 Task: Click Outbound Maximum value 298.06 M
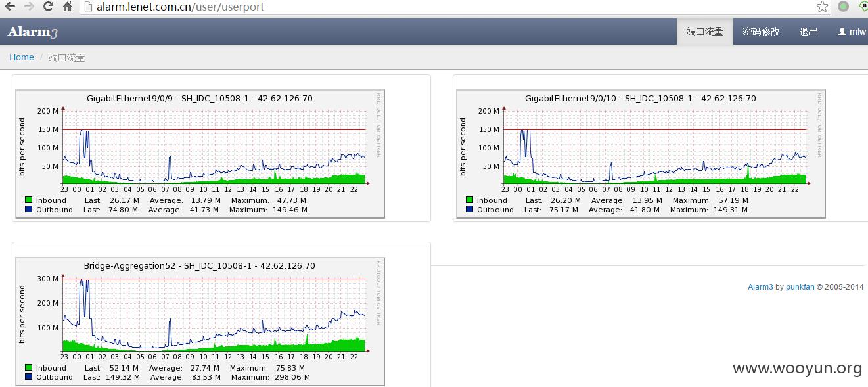coord(292,378)
